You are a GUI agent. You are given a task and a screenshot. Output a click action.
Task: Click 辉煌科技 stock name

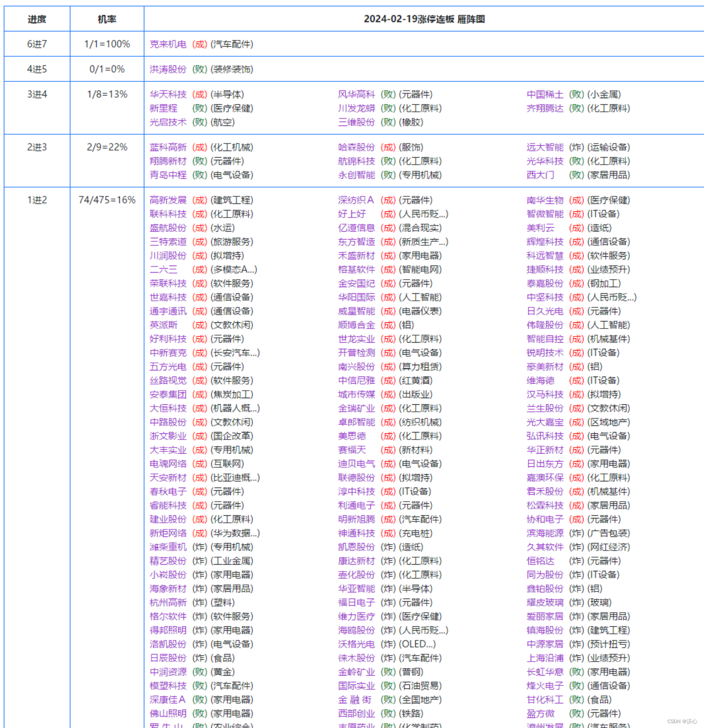click(x=545, y=242)
